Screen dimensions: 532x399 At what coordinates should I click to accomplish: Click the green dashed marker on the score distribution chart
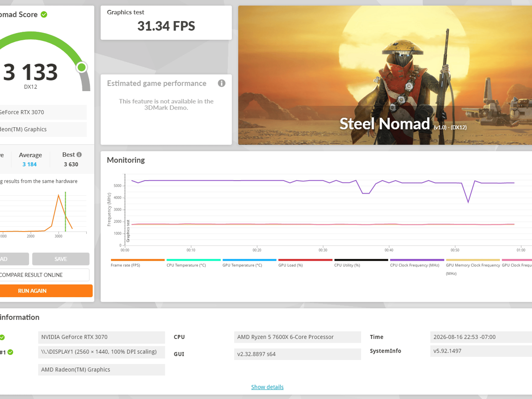coord(65,211)
